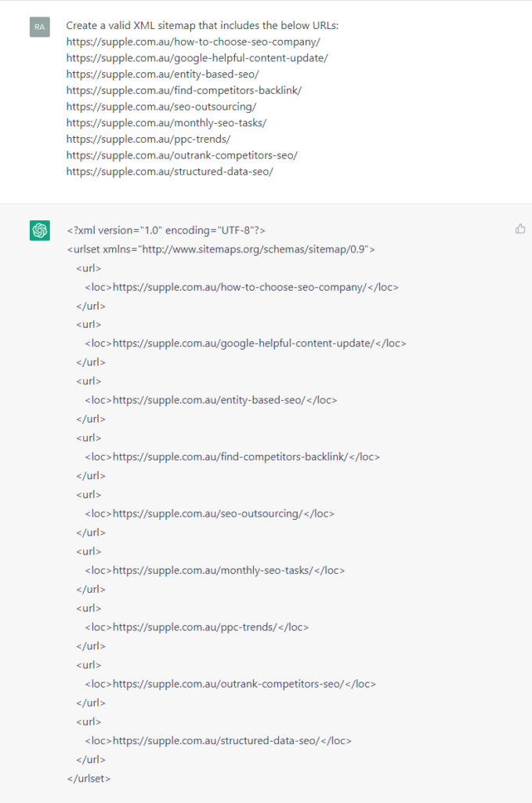Click the loc line for google-helpful-content-update
532x803 pixels.
pos(245,343)
